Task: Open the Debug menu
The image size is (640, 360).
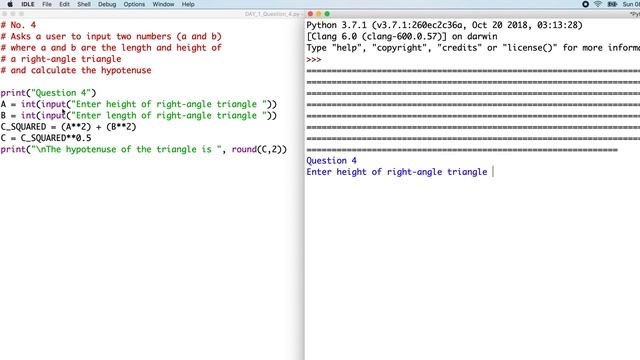Action: coord(107,4)
